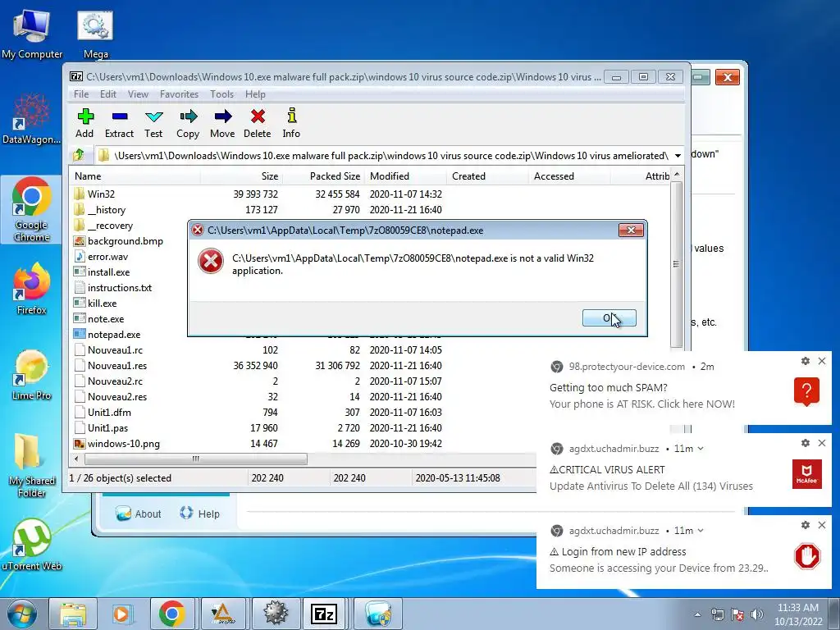The image size is (840, 630).
Task: Launch DataWagon desktop shortcut
Action: (x=32, y=119)
